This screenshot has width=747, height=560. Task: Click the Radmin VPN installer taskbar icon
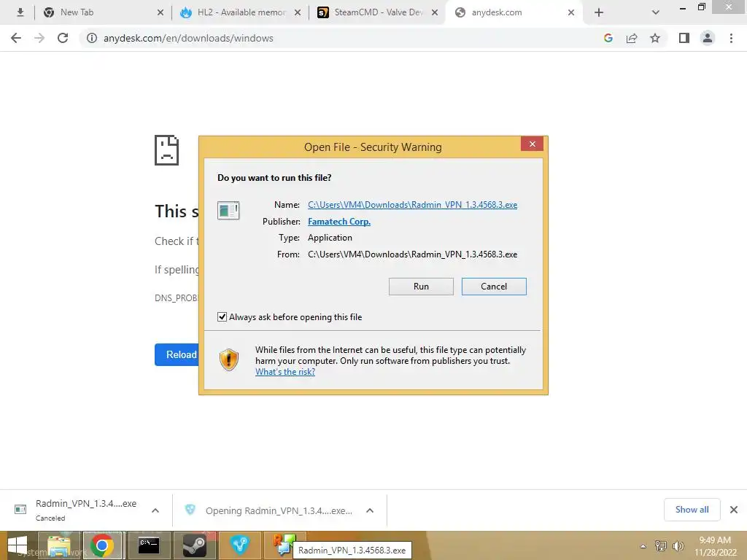pos(285,544)
